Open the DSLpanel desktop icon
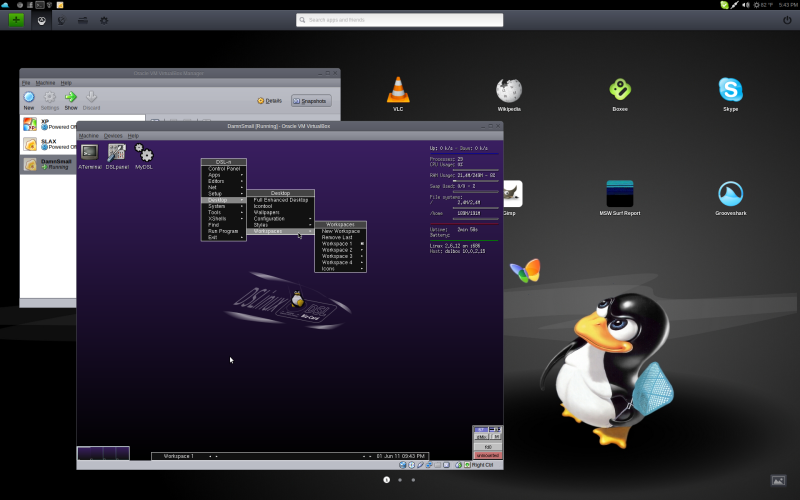The image size is (800, 500). pyautogui.click(x=117, y=153)
